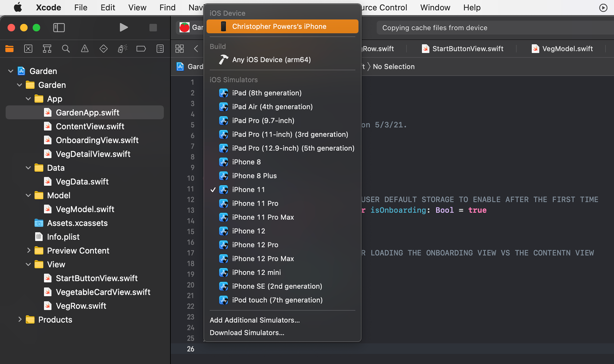Select iPad Pro (11-inch) (3rd generation)
The image size is (614, 364).
[x=282, y=134]
